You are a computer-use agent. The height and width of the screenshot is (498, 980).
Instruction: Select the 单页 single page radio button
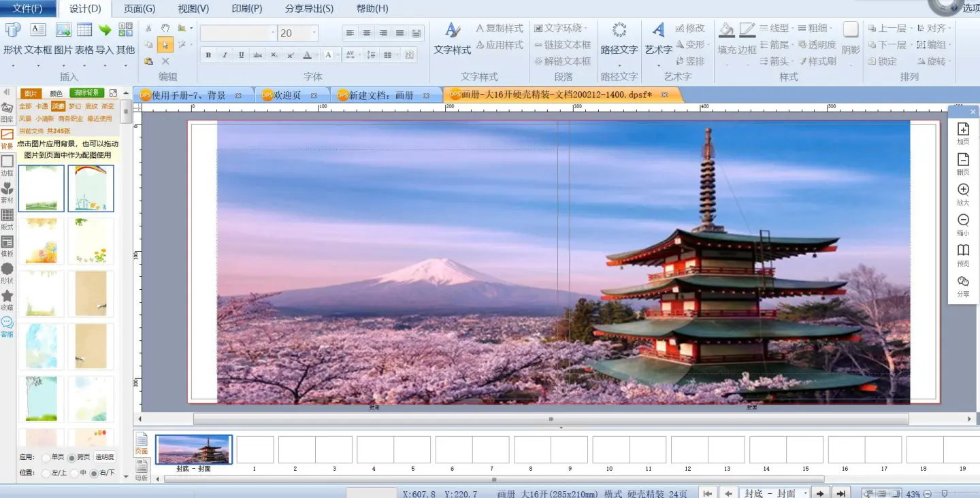(x=46, y=458)
